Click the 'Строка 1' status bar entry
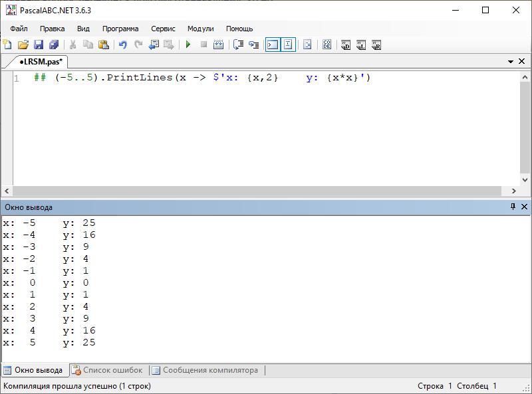The image size is (532, 394). tap(435, 386)
